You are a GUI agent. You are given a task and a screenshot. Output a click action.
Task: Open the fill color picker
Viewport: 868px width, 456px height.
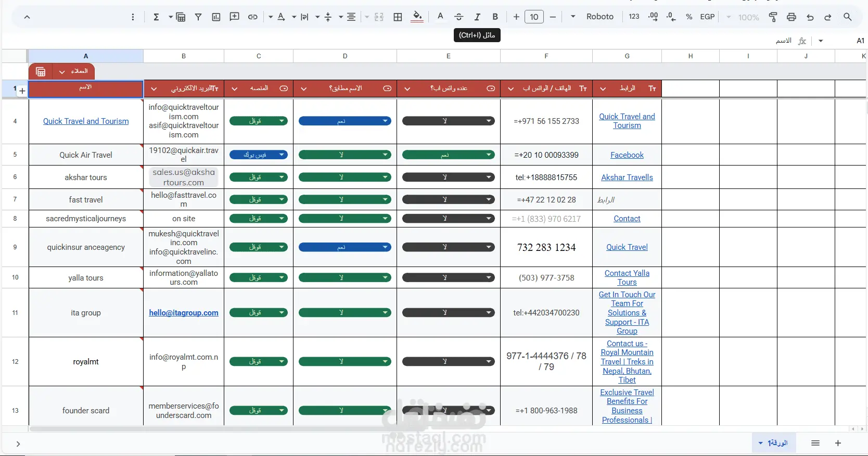coord(417,17)
